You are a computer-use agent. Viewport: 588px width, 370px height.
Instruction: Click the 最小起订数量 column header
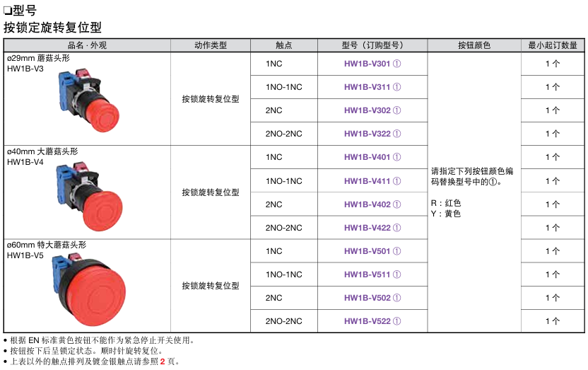pyautogui.click(x=553, y=45)
